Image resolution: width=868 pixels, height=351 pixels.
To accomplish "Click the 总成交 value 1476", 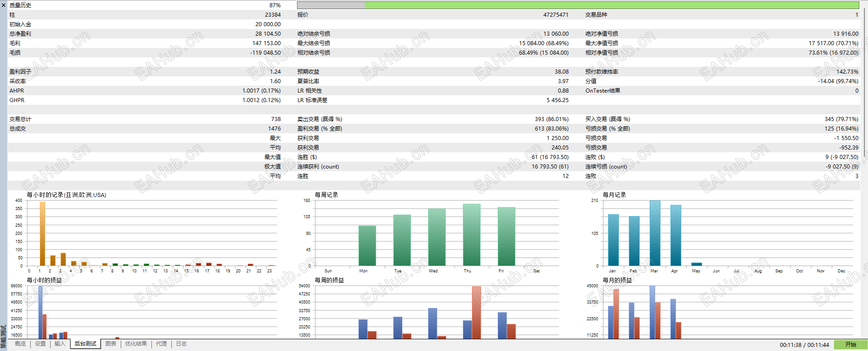I will tap(274, 129).
